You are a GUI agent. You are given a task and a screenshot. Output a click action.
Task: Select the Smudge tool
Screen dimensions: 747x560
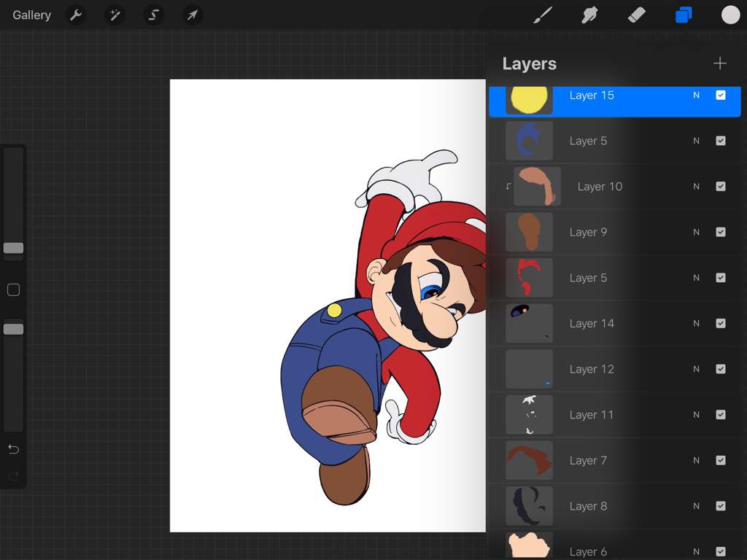(589, 15)
